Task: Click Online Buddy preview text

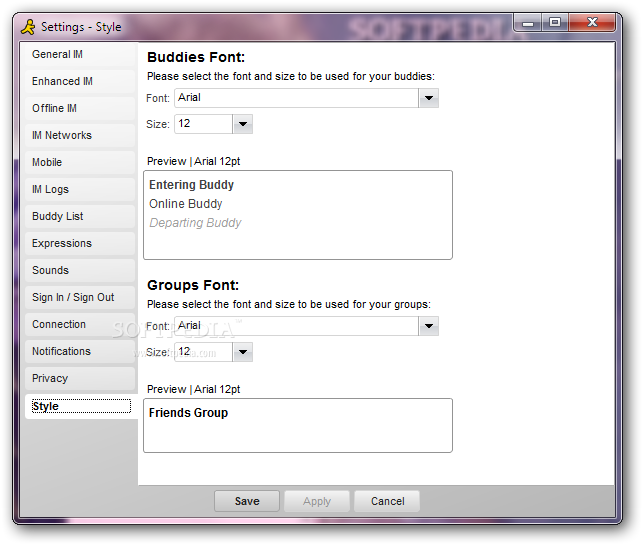Action: coord(186,204)
